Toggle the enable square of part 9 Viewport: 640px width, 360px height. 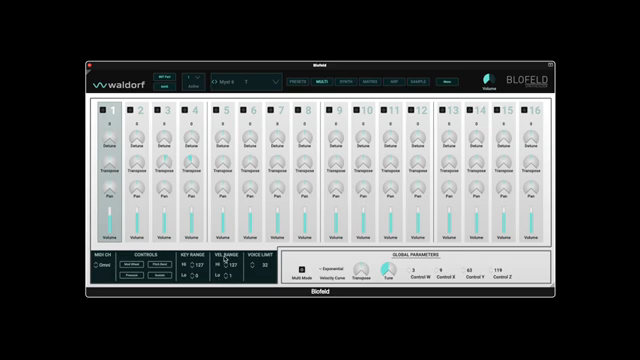(329, 110)
